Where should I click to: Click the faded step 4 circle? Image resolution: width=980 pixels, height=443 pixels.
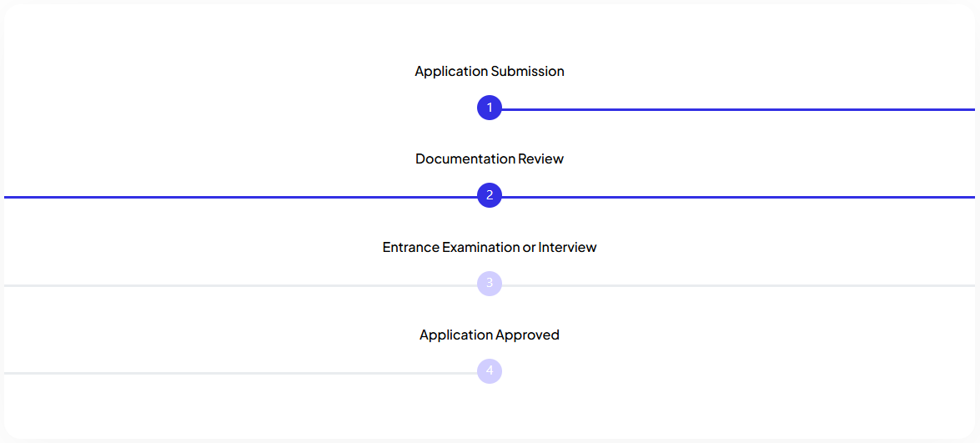[490, 370]
